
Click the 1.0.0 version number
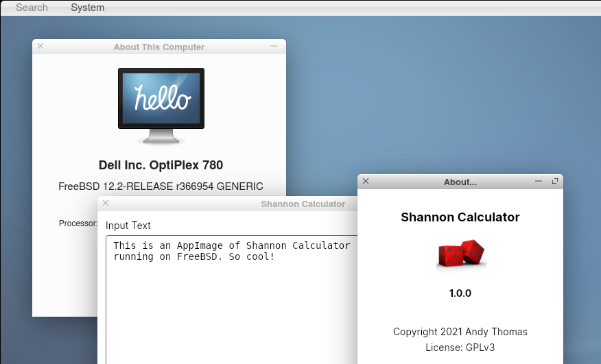click(460, 293)
